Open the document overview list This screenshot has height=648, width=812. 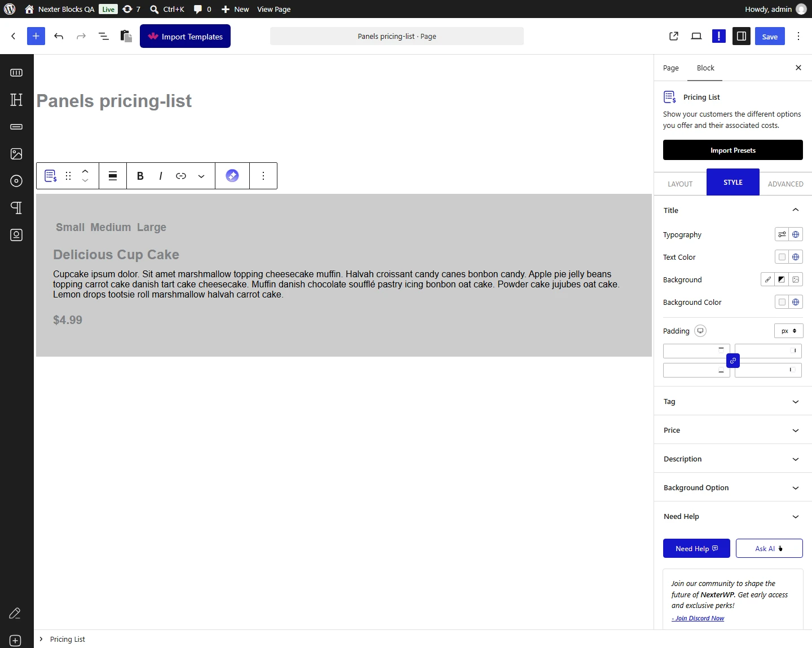pyautogui.click(x=104, y=36)
